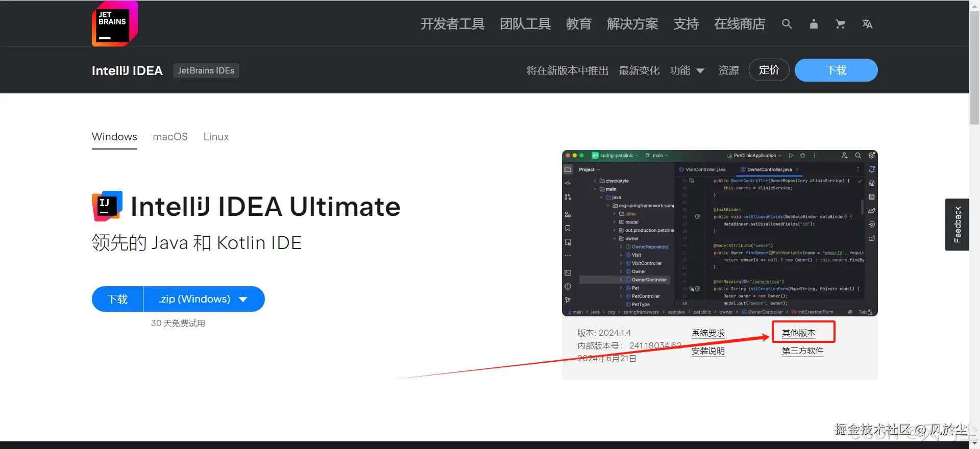The height and width of the screenshot is (449, 980).
Task: Click the 领先的 Java 和 Kotlin IDE subtitle
Action: click(x=197, y=243)
